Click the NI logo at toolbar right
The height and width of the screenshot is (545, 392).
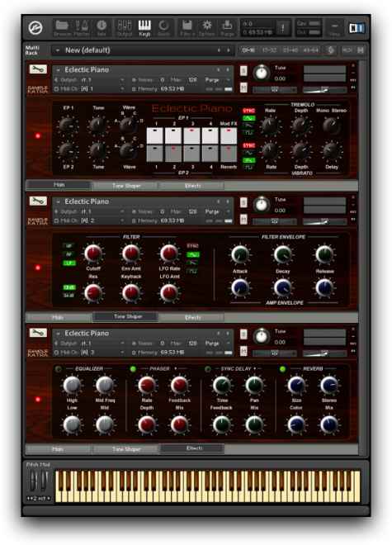click(357, 28)
